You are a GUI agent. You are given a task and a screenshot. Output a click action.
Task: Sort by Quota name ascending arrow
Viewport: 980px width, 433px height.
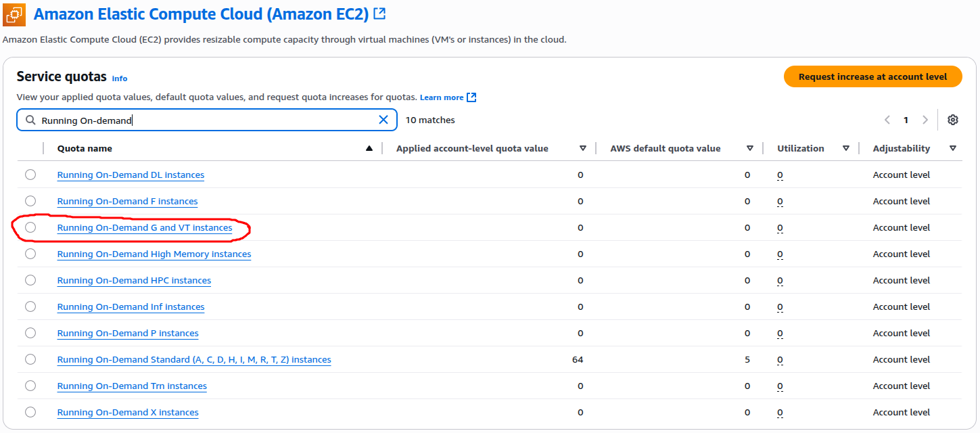tap(369, 149)
